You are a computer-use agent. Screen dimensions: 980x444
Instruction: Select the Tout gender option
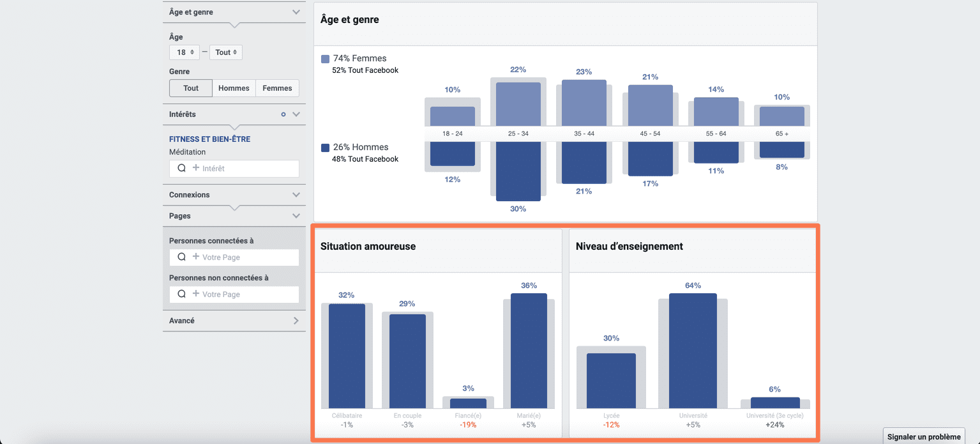[191, 88]
